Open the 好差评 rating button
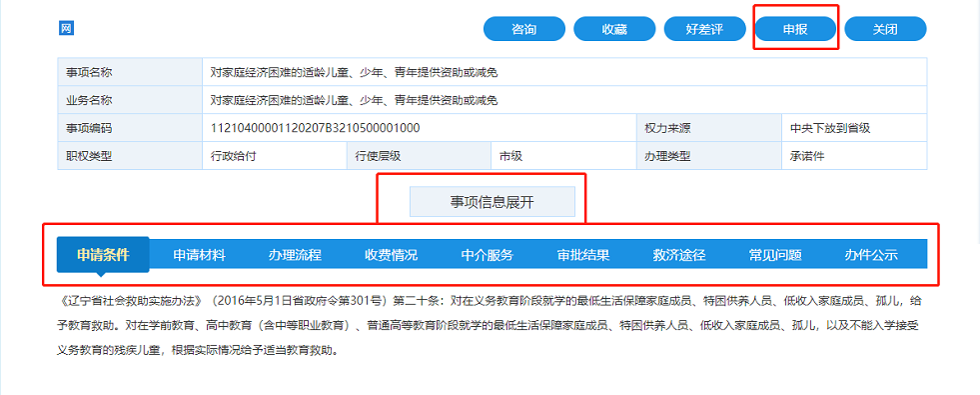The height and width of the screenshot is (395, 980). 705,29
